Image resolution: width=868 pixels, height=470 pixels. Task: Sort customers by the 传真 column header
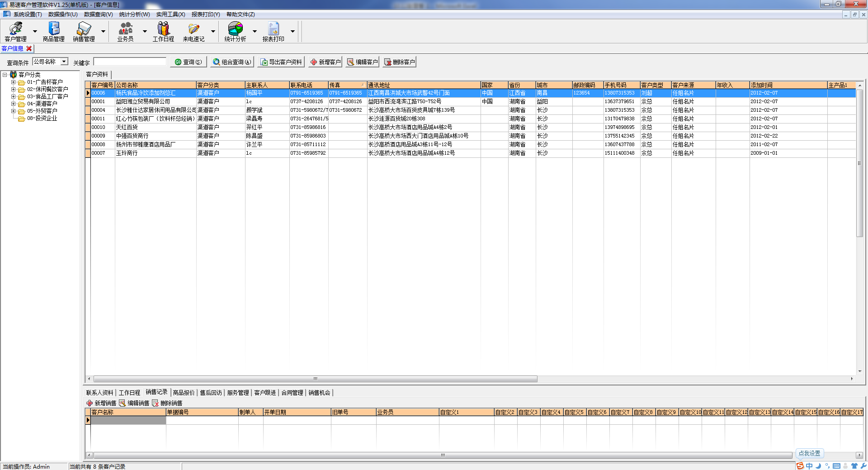(347, 85)
